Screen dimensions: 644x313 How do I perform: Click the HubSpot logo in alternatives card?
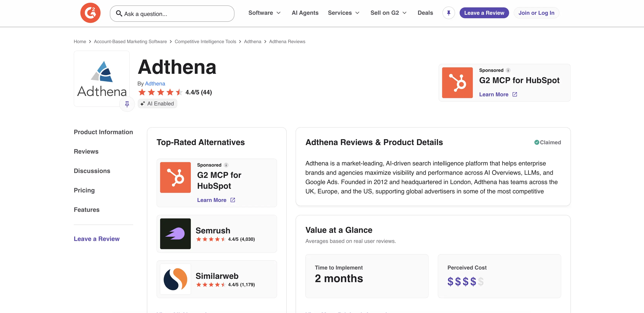[175, 177]
